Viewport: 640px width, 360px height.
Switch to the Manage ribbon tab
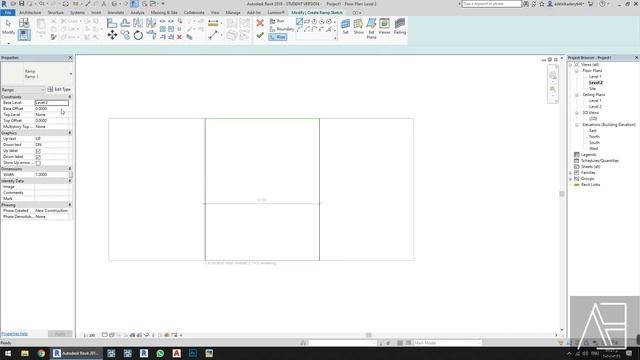[233, 13]
